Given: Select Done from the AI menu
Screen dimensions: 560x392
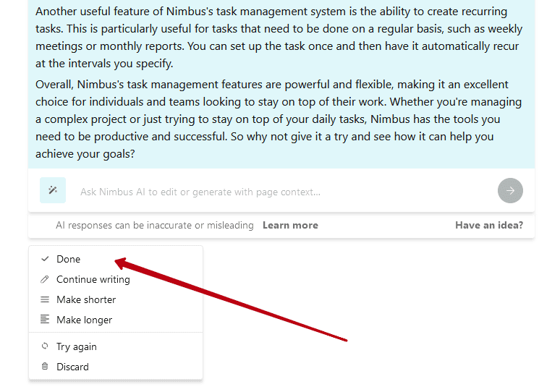Looking at the screenshot, I should click(x=116, y=259).
